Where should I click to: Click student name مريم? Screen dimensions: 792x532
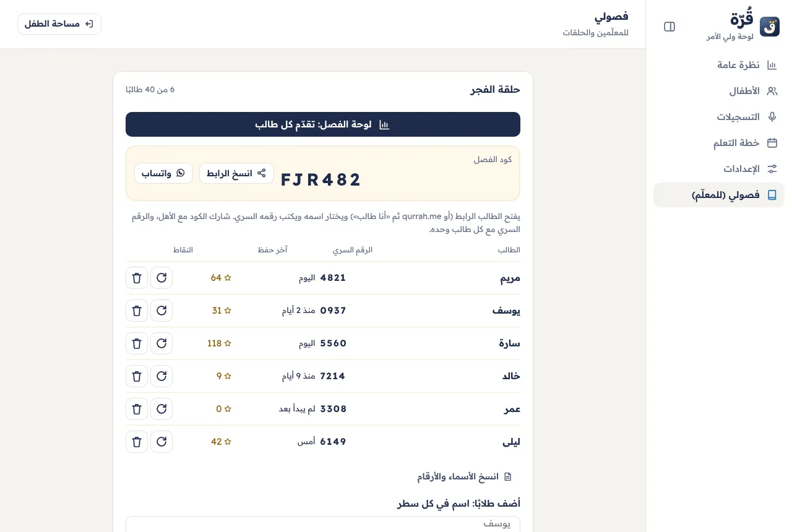[510, 278]
